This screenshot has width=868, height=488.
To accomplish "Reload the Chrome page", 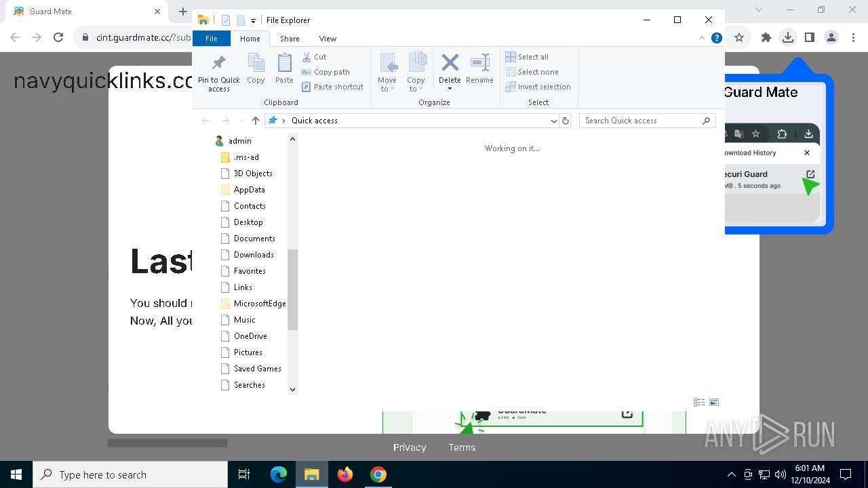I will [x=58, y=38].
